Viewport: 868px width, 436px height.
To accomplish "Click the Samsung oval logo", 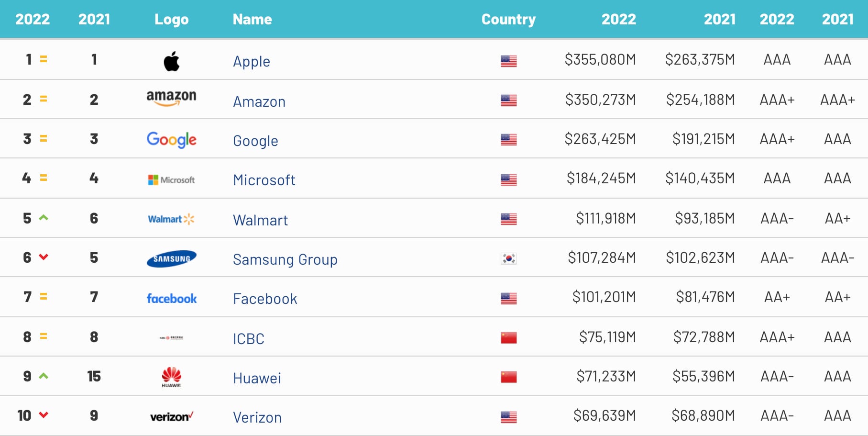I will (x=171, y=259).
